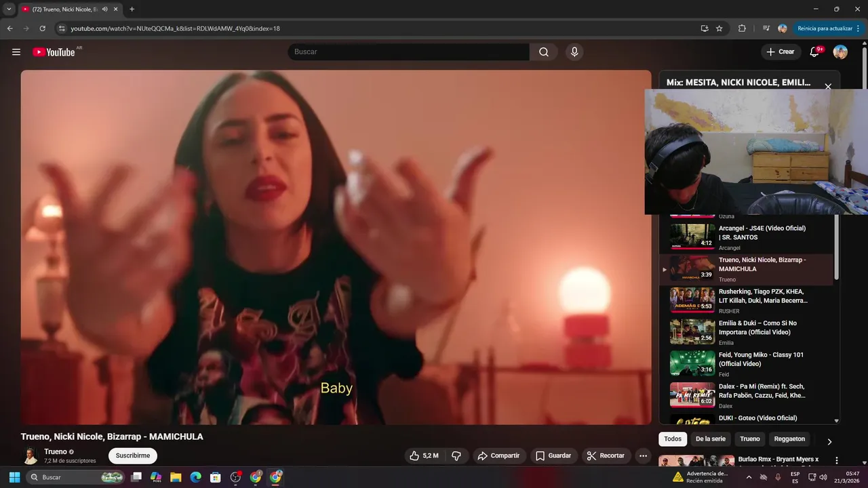Select the Todos filter chip
This screenshot has width=868, height=488.
[x=673, y=439]
